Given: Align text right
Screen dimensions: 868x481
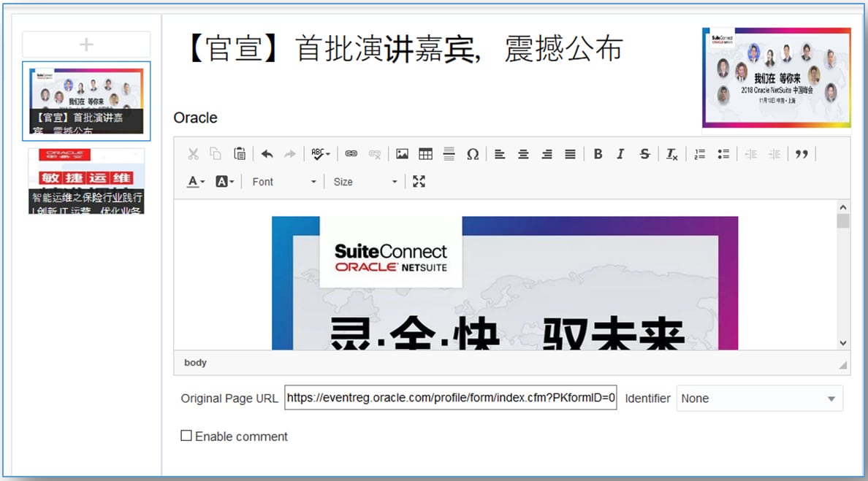Looking at the screenshot, I should [547, 154].
